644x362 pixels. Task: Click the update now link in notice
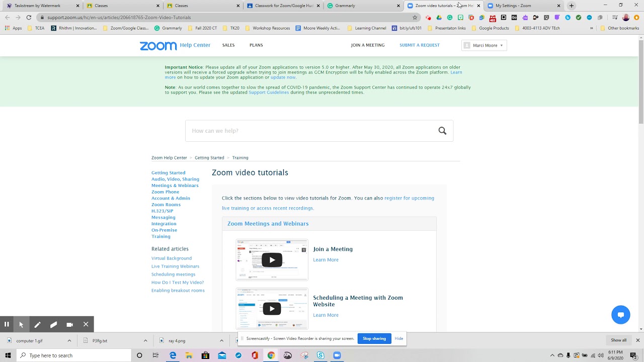point(283,77)
